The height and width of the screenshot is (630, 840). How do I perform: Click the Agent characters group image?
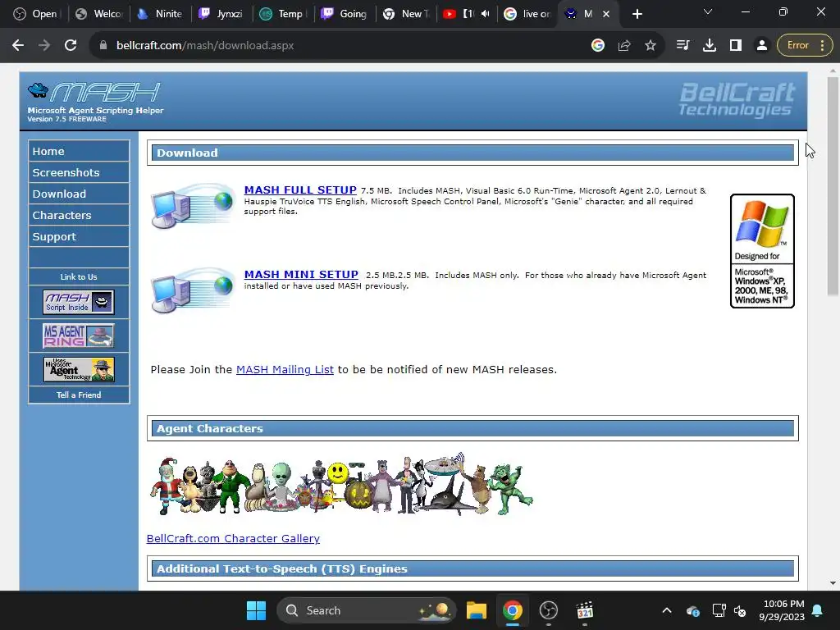(341, 485)
